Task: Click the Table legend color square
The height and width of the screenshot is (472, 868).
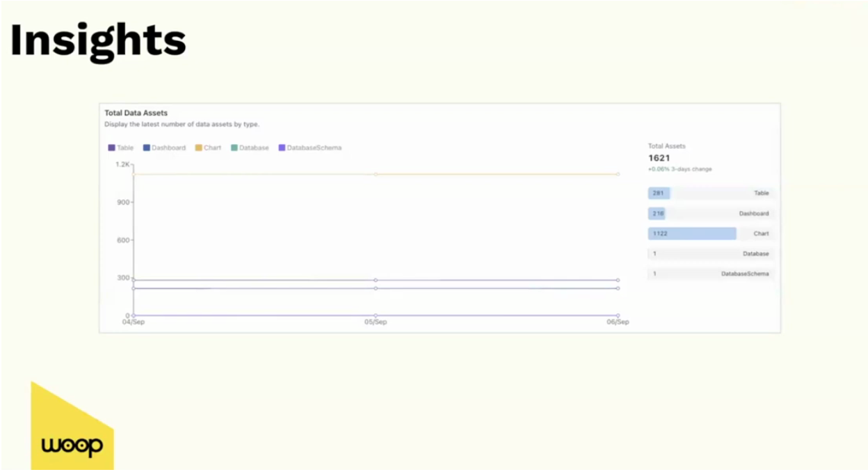Action: [x=113, y=148]
